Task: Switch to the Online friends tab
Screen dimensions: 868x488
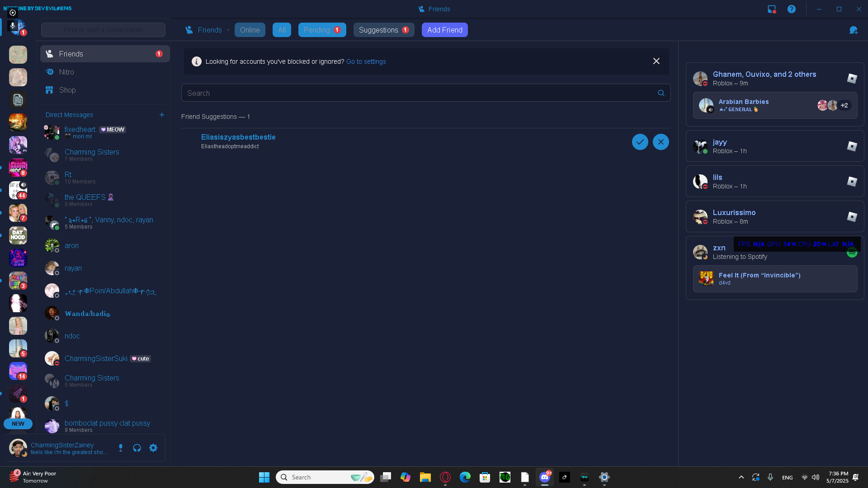Action: 250,30
